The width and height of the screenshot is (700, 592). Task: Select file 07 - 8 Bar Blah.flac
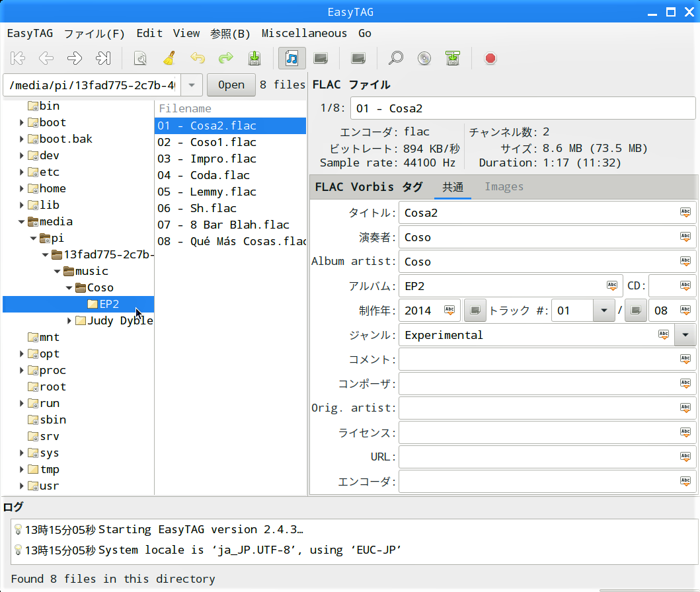tap(230, 225)
